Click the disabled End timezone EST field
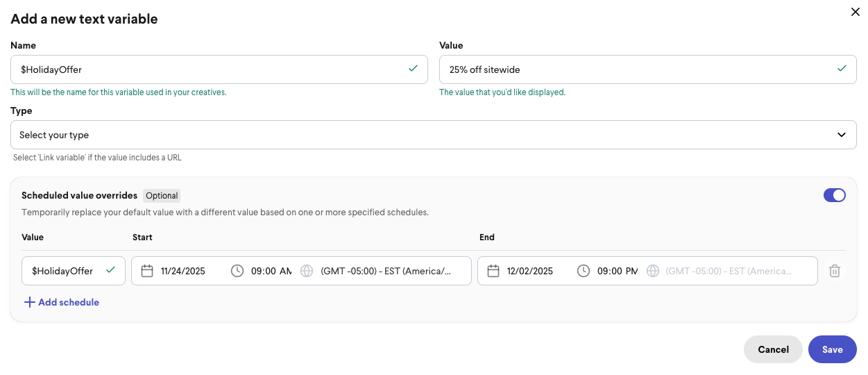The height and width of the screenshot is (375, 868). point(729,271)
